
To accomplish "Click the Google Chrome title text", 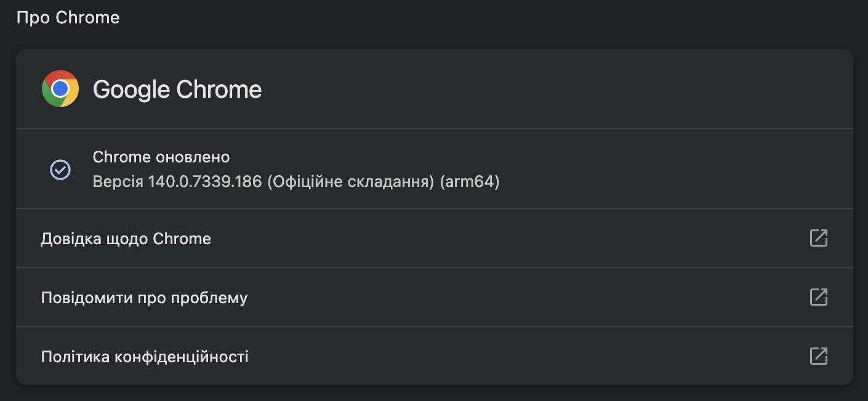I will click(x=177, y=90).
